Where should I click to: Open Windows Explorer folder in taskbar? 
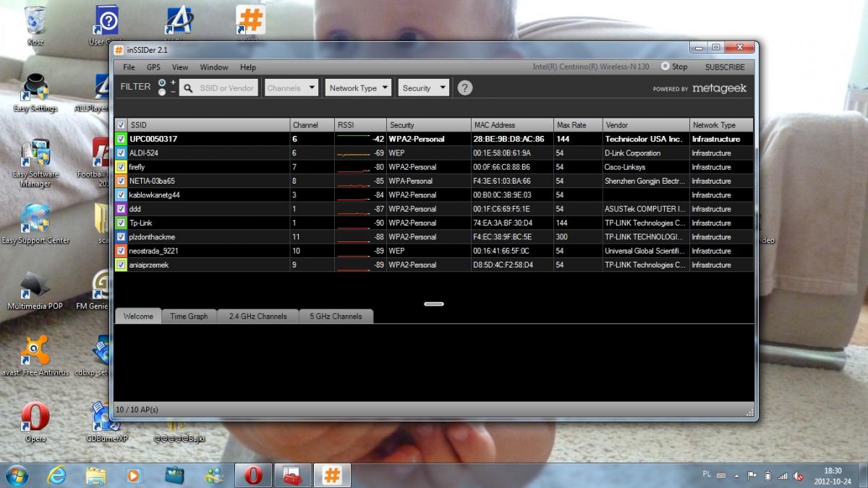pyautogui.click(x=95, y=475)
